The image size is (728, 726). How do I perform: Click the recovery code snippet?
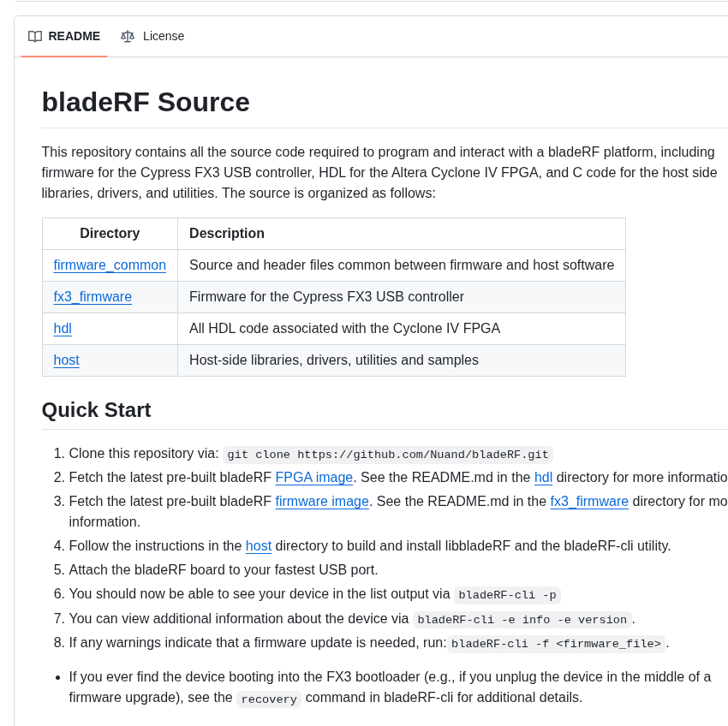tap(269, 699)
